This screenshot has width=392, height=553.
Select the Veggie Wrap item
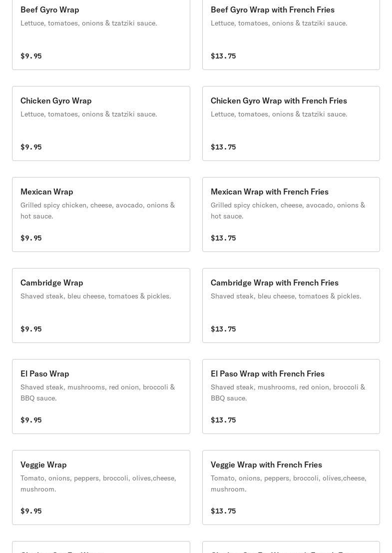tap(43, 465)
